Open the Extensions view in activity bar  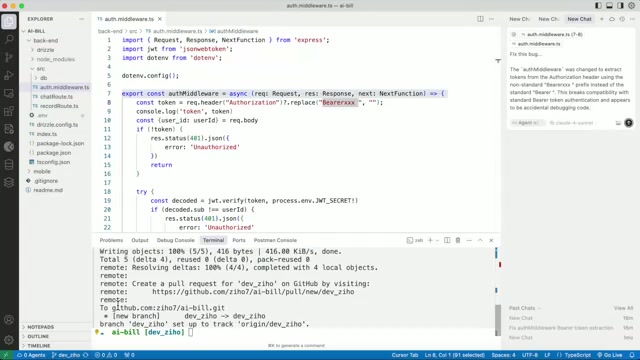tap(9, 111)
